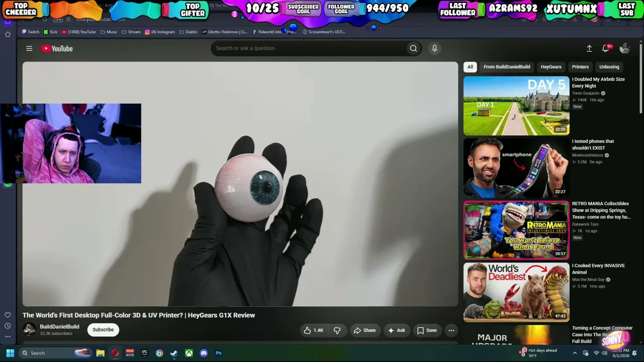Image resolution: width=644 pixels, height=362 pixels.
Task: Open the RetroMania video thumbnail
Action: [516, 230]
